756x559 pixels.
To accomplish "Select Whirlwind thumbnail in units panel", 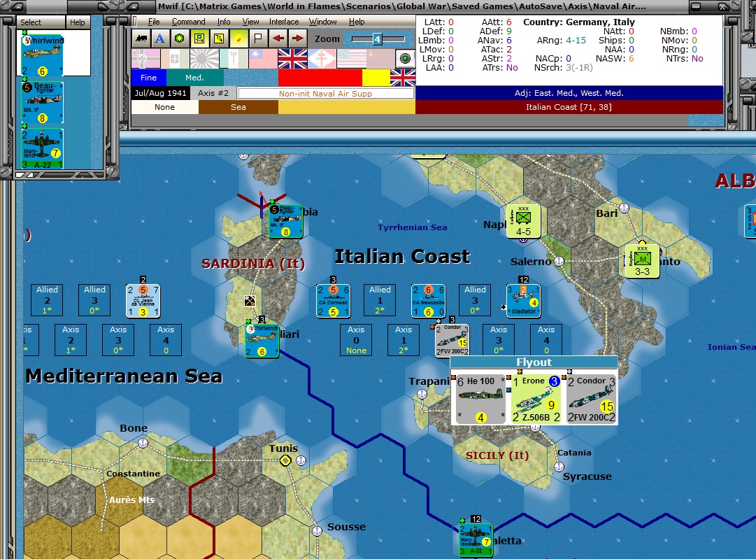I will coord(43,55).
